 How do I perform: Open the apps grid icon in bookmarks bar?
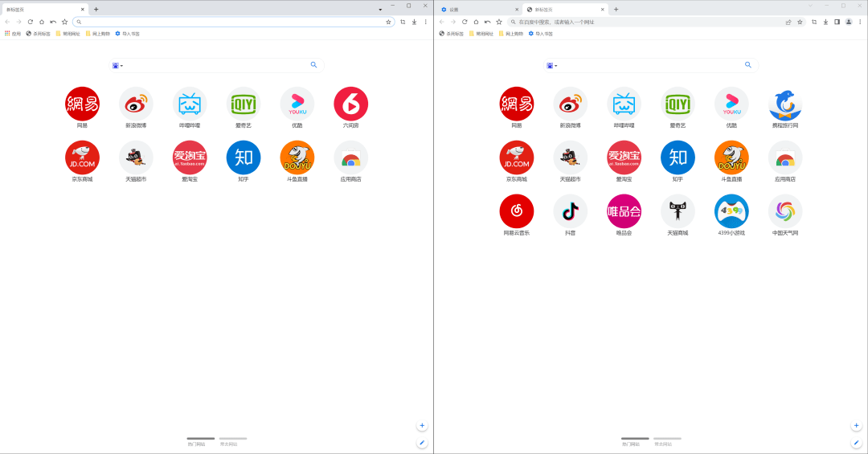click(x=7, y=34)
